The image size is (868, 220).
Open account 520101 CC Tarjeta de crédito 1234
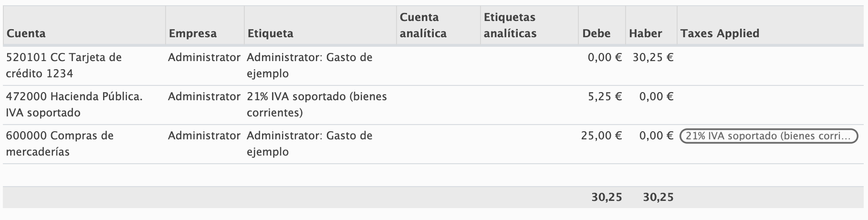point(63,65)
